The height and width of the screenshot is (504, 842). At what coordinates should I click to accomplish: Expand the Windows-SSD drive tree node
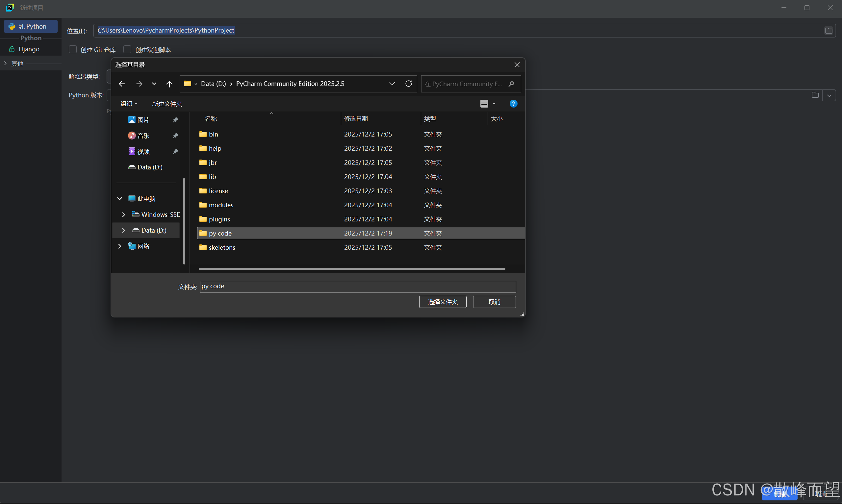point(124,214)
